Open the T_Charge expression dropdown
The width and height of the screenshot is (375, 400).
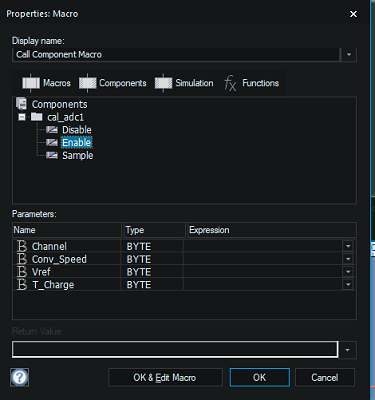click(x=348, y=285)
